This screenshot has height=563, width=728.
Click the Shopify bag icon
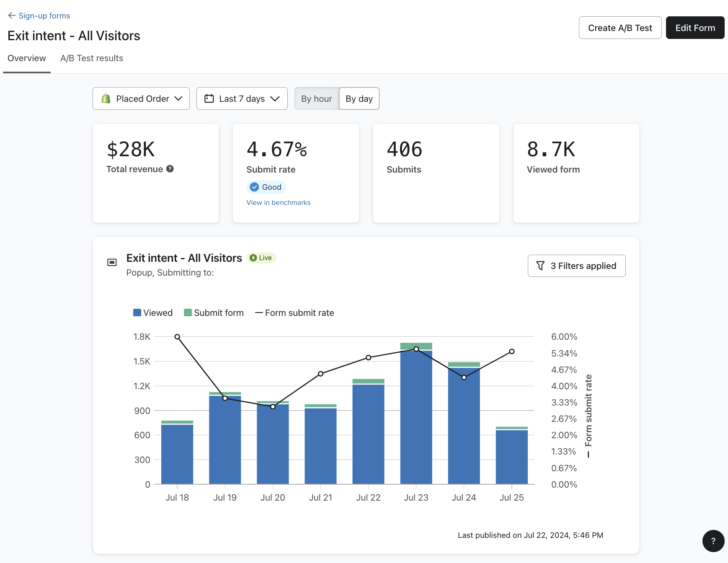point(106,98)
